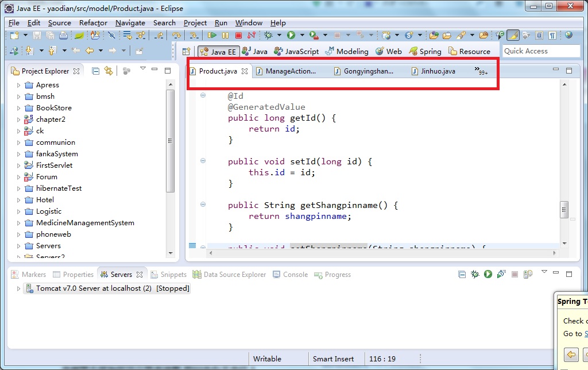
Task: Expand the Tomcat v7.0 Server entry
Action: pyautogui.click(x=18, y=288)
